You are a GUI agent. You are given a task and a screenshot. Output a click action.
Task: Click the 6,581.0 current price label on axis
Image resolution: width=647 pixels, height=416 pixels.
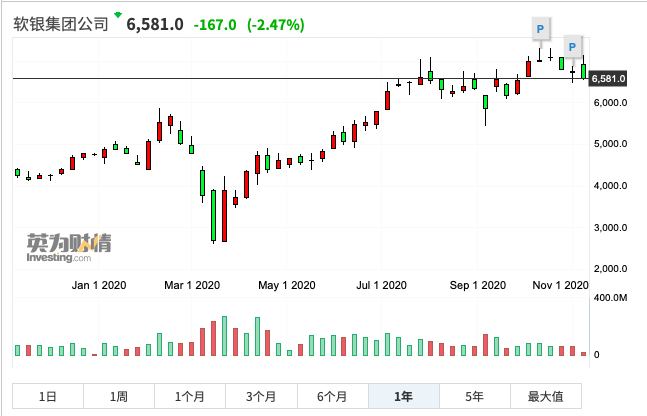click(608, 78)
